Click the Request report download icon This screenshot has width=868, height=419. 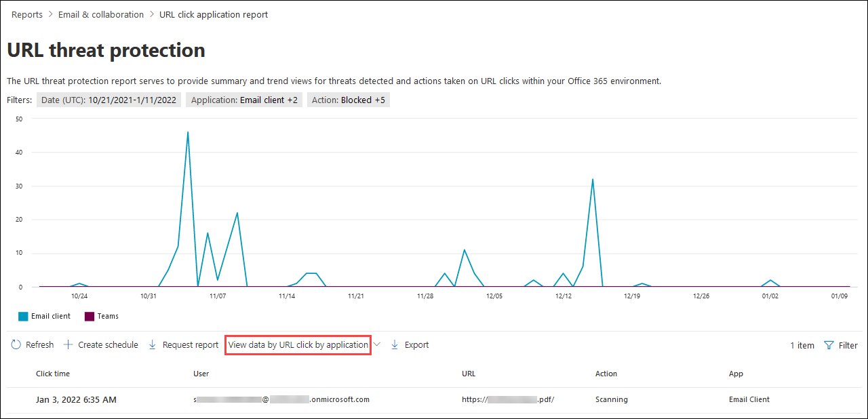(153, 345)
